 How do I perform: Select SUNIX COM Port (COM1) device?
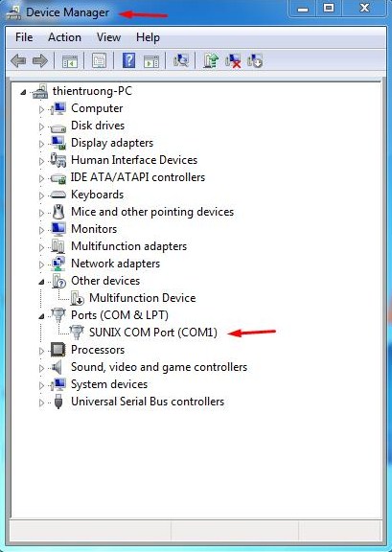pos(153,333)
